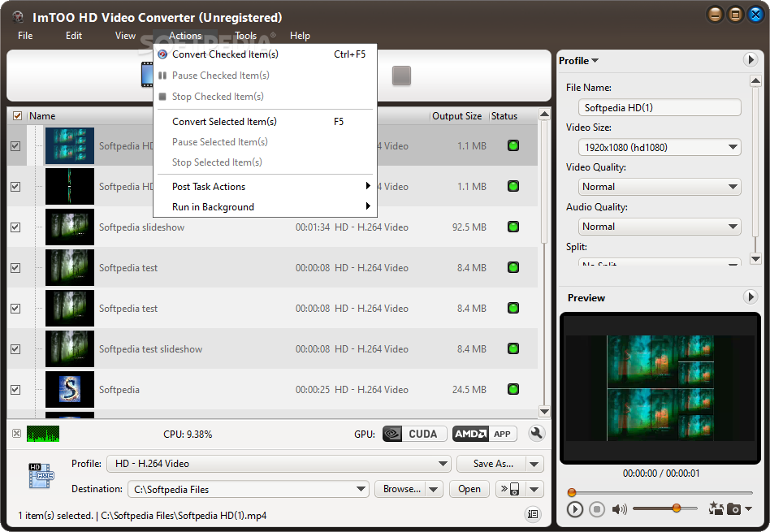770x532 pixels.
Task: Select the Softpedia test slideshow row name
Action: point(150,349)
